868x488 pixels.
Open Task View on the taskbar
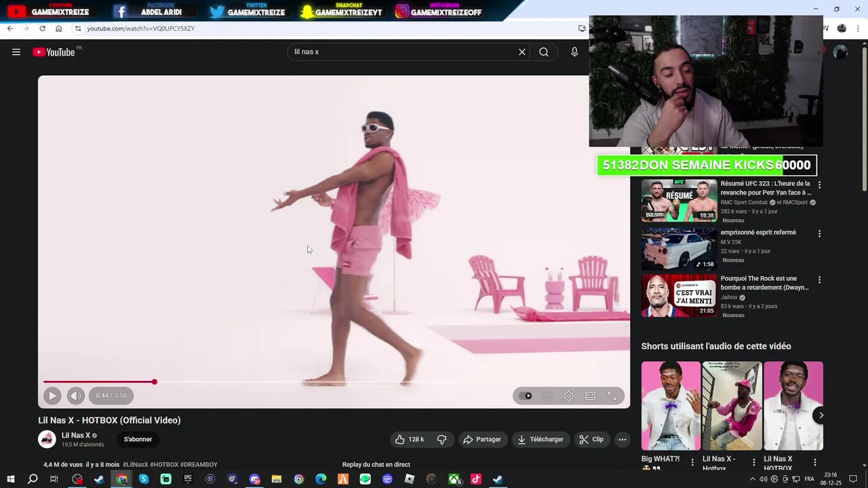point(54,479)
